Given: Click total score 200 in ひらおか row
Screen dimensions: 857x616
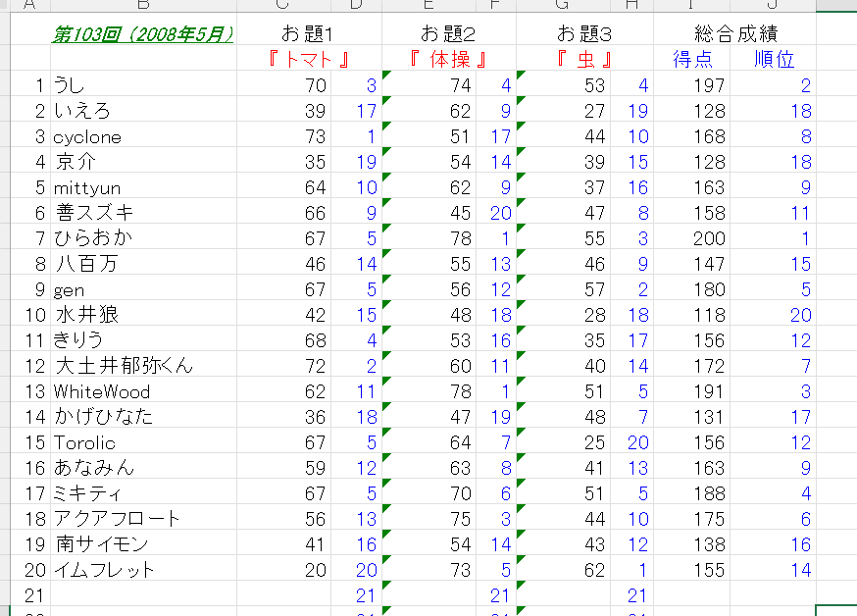Looking at the screenshot, I should click(692, 238).
